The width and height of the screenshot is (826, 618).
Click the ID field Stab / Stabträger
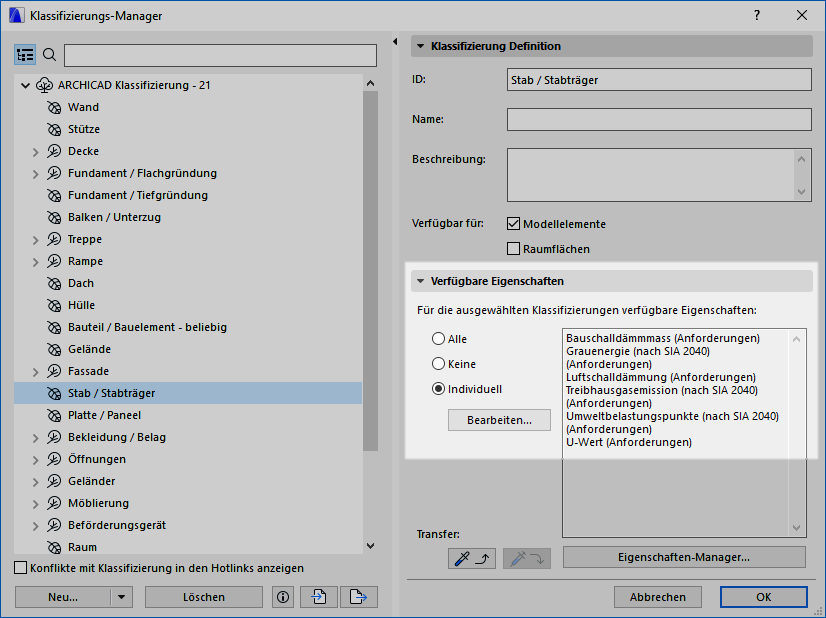659,80
